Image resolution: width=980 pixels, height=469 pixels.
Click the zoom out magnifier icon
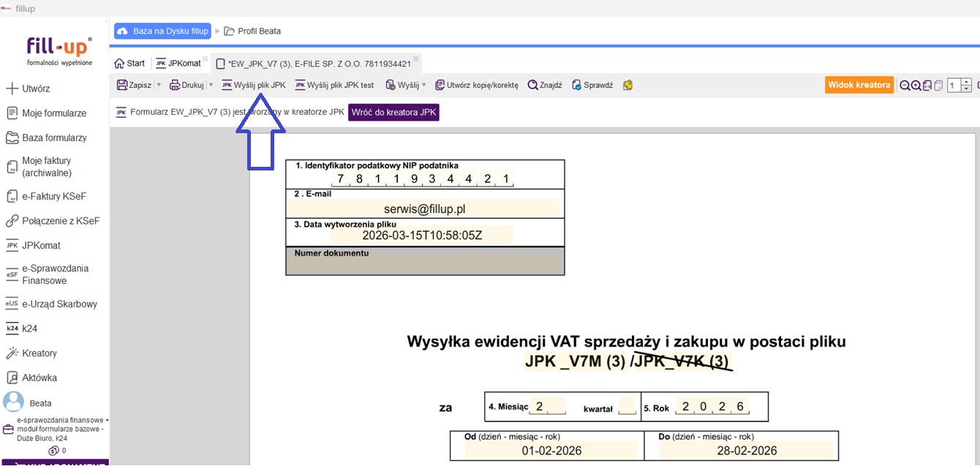pyautogui.click(x=905, y=86)
